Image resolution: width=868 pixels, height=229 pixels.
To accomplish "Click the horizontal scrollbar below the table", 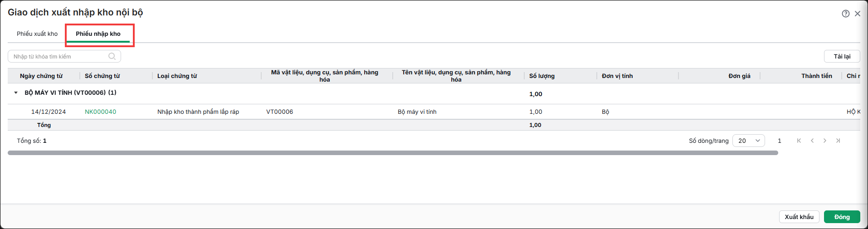I will point(393,153).
